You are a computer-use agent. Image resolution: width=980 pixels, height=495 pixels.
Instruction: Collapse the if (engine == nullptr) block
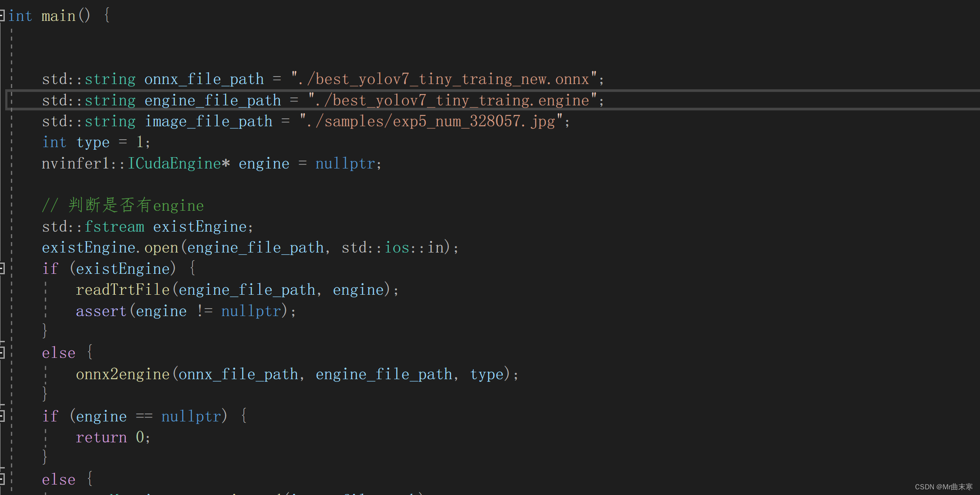2,416
